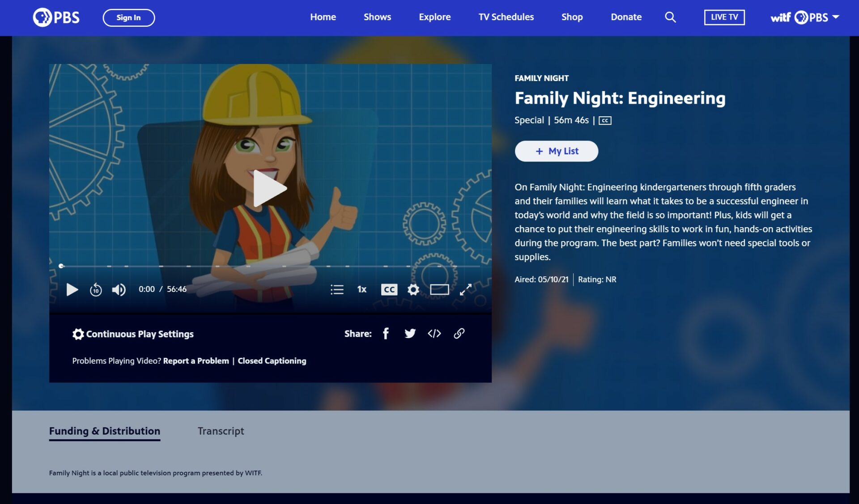Image resolution: width=859 pixels, height=504 pixels.
Task: Open the chapters list icon in player
Action: [337, 290]
